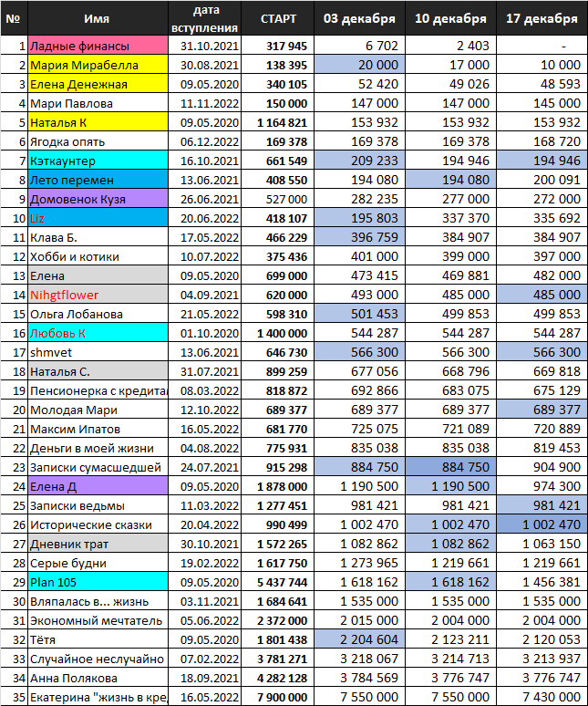Screen dimensions: 588x706
Task: Click the 'Ольга Лобанова' cell
Action: point(98,314)
